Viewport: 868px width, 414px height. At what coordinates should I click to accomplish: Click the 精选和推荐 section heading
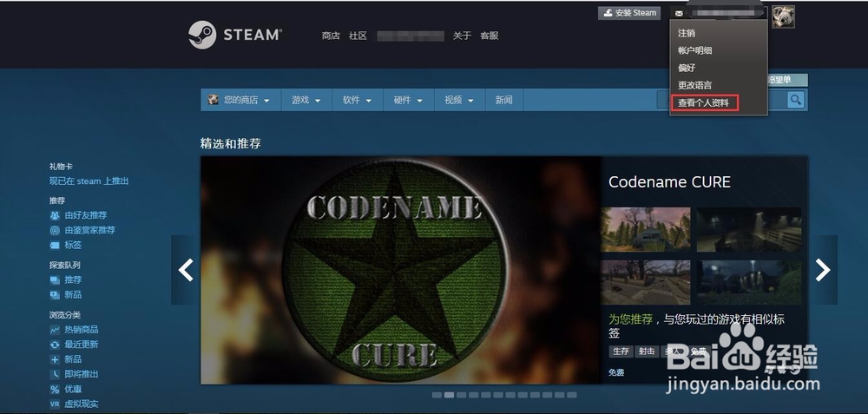230,143
